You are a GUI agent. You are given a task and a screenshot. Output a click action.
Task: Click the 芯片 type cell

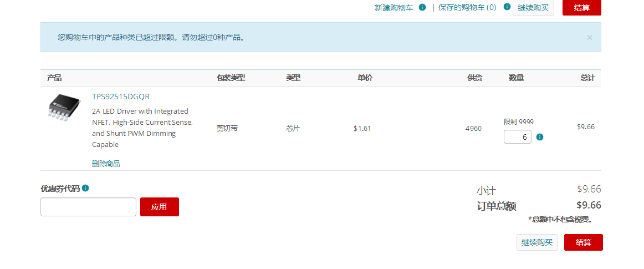click(293, 128)
